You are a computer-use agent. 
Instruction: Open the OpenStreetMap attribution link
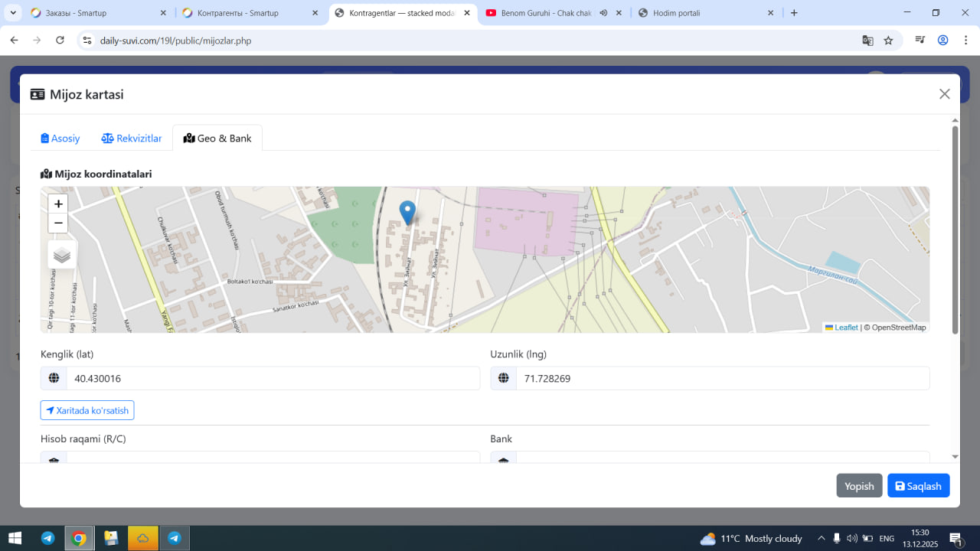click(x=899, y=328)
